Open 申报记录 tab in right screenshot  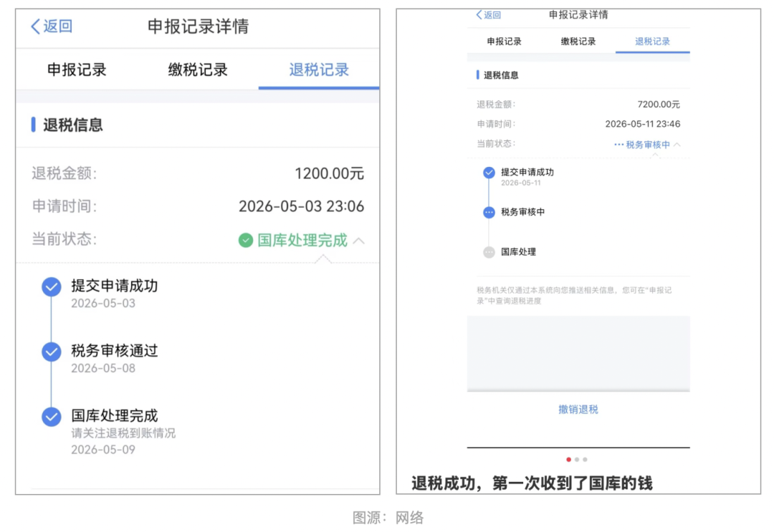pyautogui.click(x=504, y=42)
